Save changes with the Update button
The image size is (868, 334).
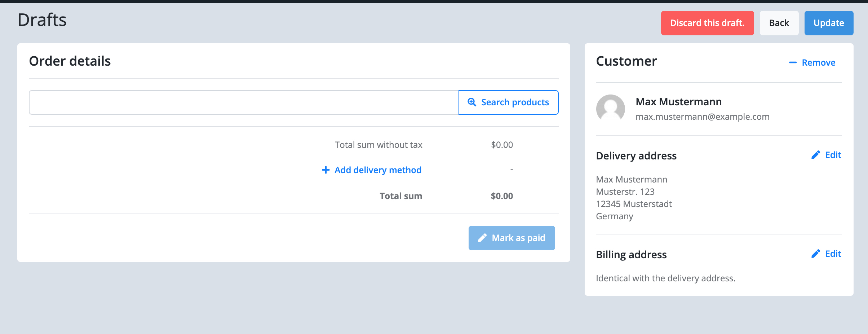[x=829, y=23]
